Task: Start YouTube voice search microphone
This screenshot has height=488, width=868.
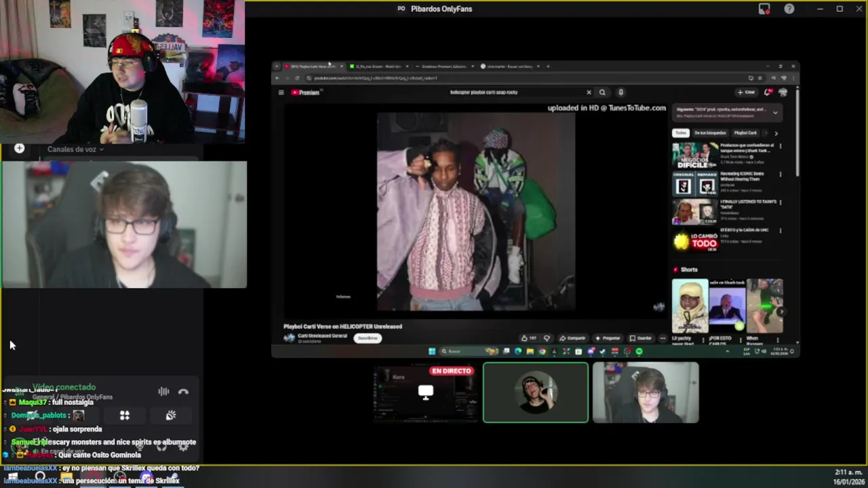Action: click(620, 92)
